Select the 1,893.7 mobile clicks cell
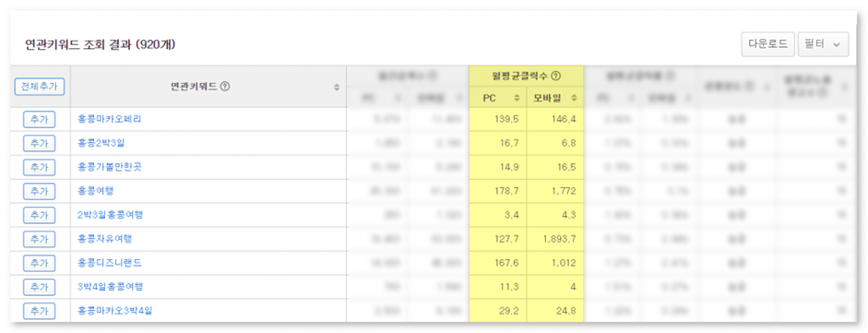The height and width of the screenshot is (333, 868). pos(555,239)
